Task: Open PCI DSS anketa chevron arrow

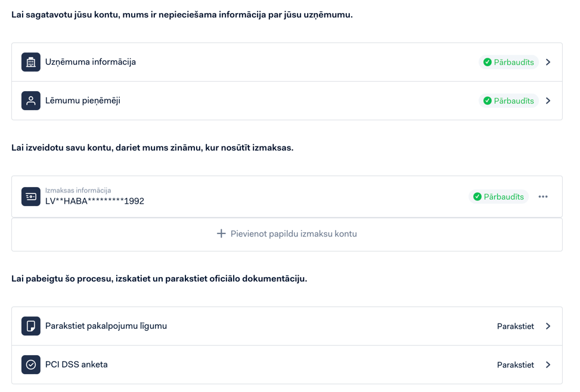Action: coord(548,365)
